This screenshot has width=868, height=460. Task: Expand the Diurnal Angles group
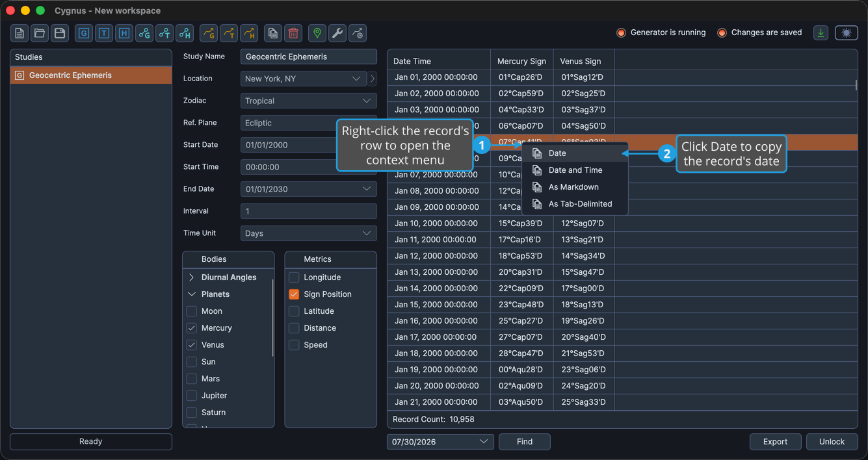click(x=192, y=277)
